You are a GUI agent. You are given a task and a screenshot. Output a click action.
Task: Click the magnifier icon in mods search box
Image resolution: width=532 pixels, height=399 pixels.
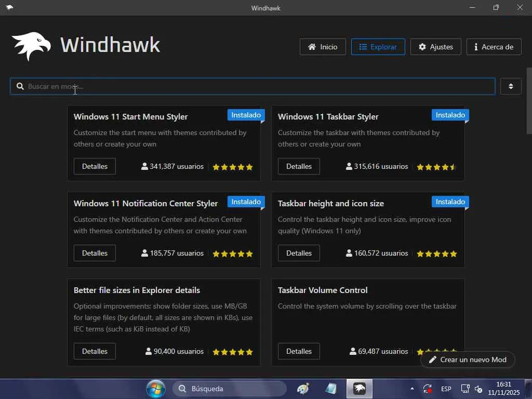pyautogui.click(x=20, y=87)
